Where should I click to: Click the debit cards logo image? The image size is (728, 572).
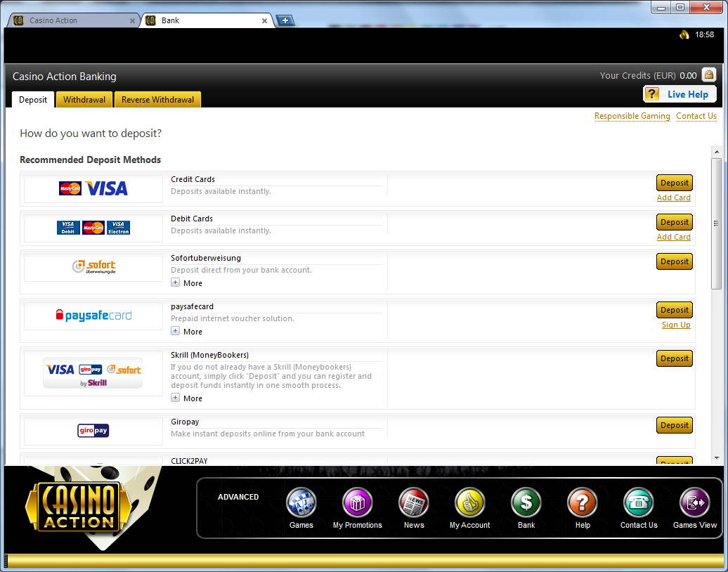(93, 228)
